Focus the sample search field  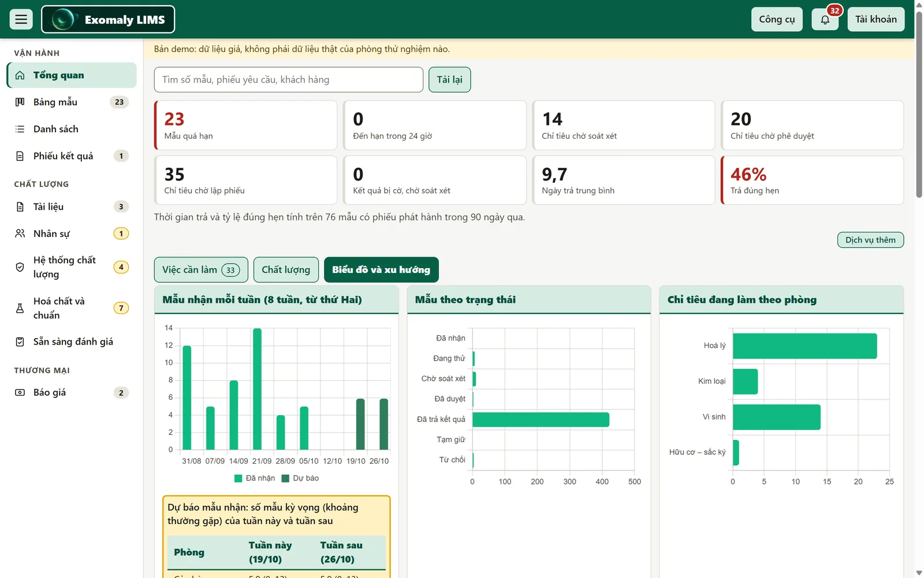point(289,80)
